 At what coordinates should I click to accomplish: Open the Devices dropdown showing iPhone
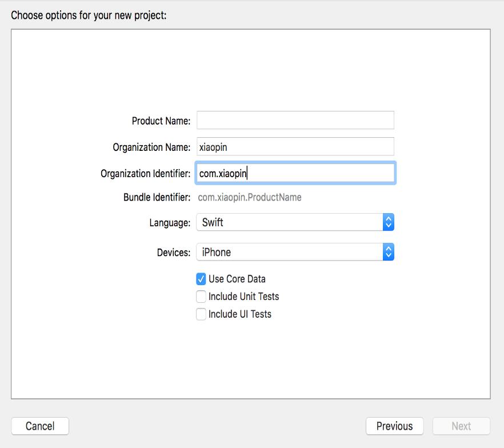[x=289, y=252]
